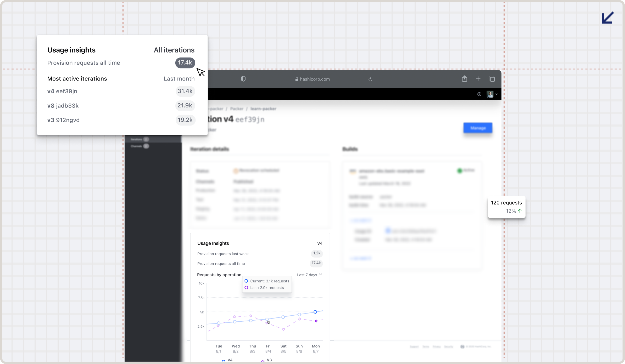
Task: Open the browser share icon
Action: pos(464,78)
